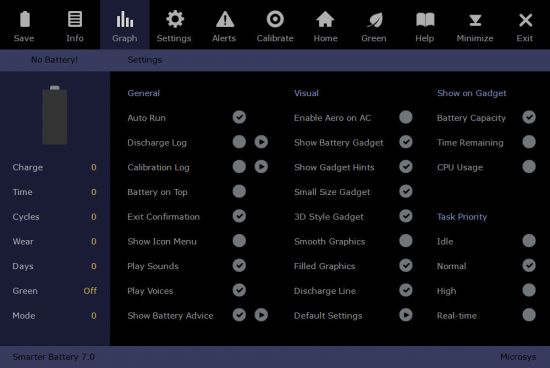Click the empty battery level image
The width and height of the screenshot is (550, 368).
55,115
